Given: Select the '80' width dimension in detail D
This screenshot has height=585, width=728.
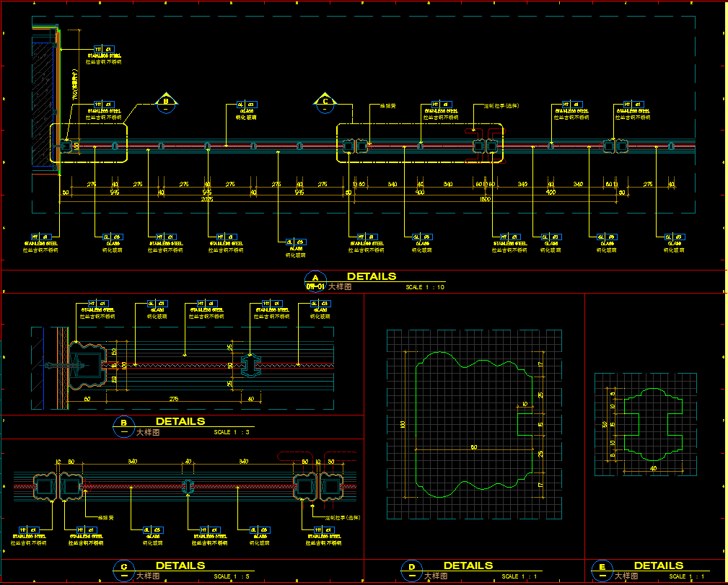Looking at the screenshot, I should 474,447.
